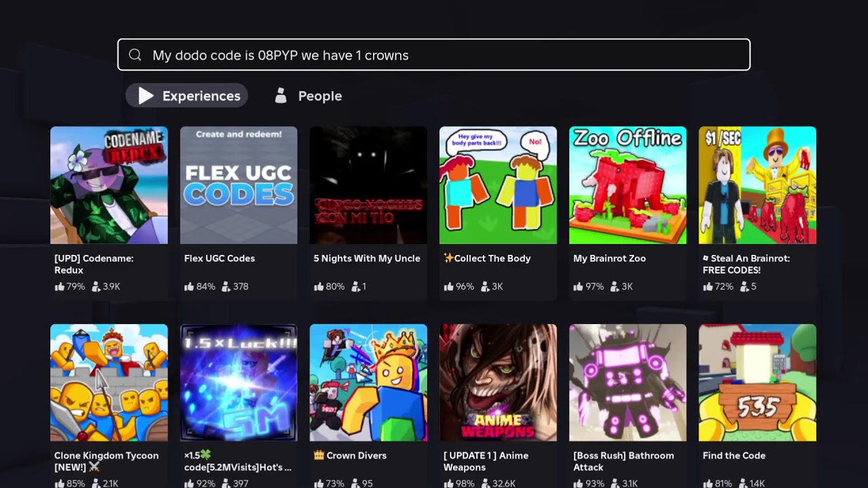
Task: Click thumbs-up icon under My Brainrot Zoo
Action: pyautogui.click(x=578, y=286)
